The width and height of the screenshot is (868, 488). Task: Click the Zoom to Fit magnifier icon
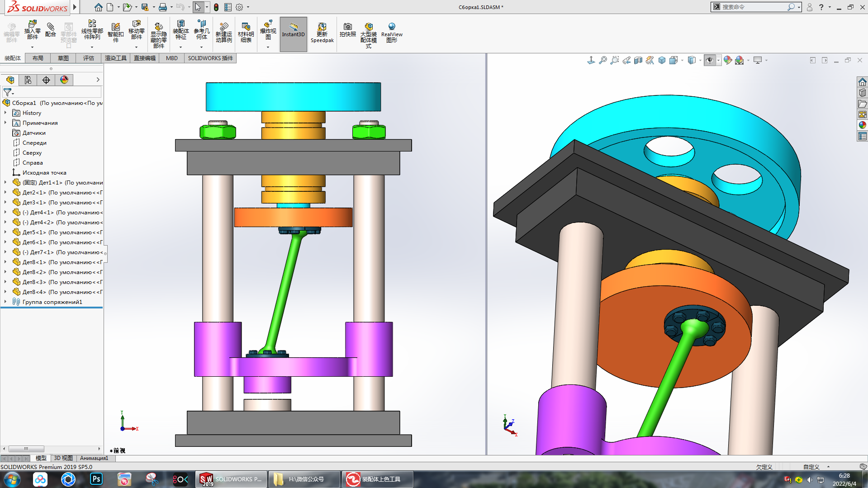(603, 60)
